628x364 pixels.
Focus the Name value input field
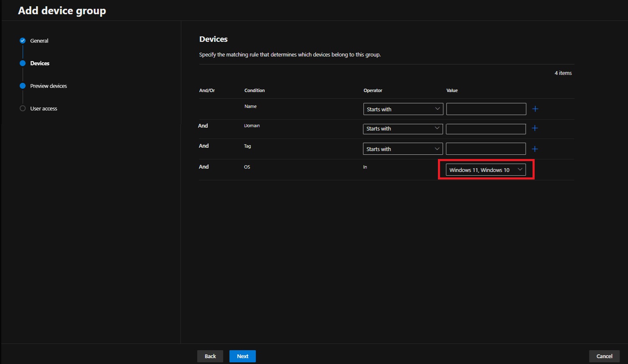tap(486, 109)
